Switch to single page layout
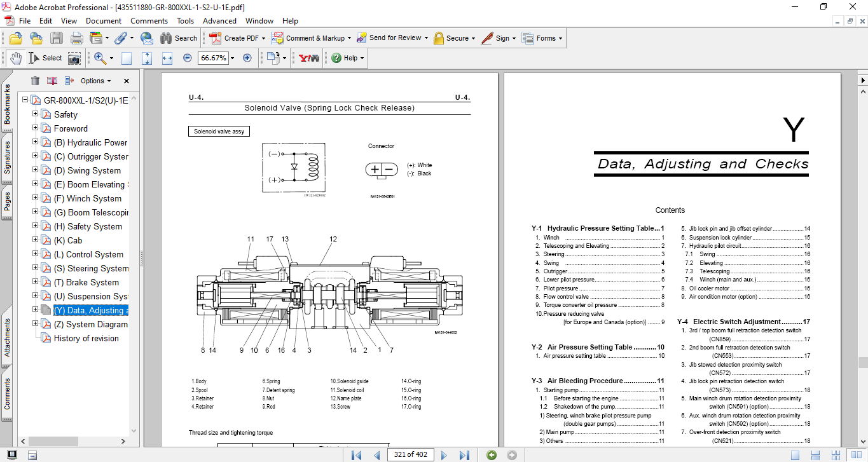 point(796,455)
